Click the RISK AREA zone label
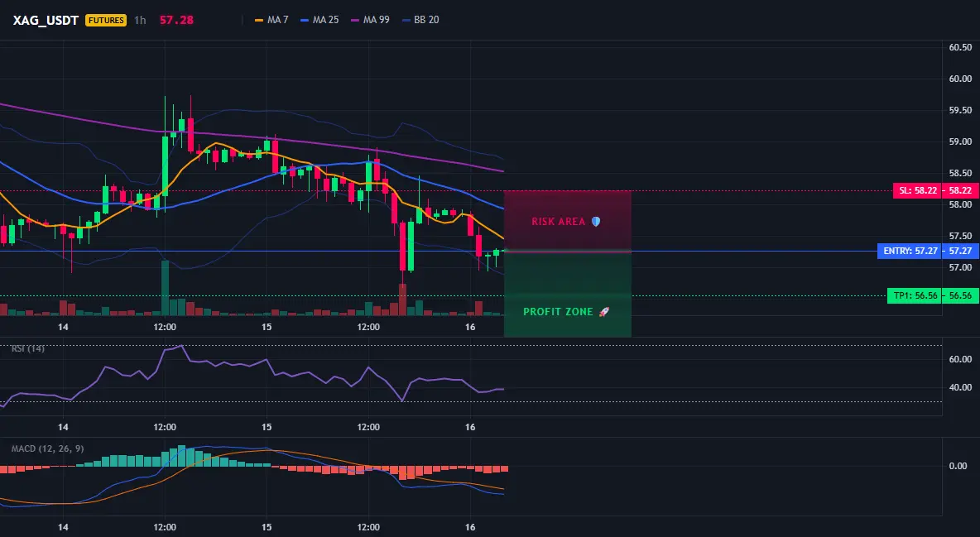980x537 pixels. [x=558, y=221]
